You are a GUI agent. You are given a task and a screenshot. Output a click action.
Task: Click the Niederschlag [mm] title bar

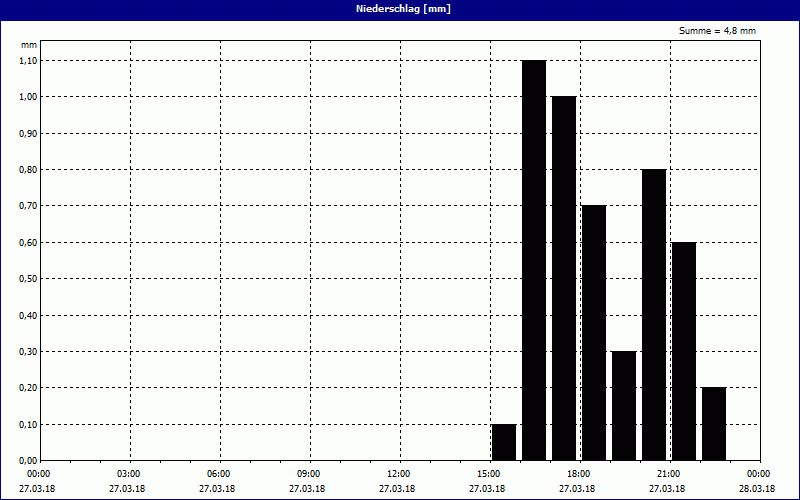coord(400,9)
